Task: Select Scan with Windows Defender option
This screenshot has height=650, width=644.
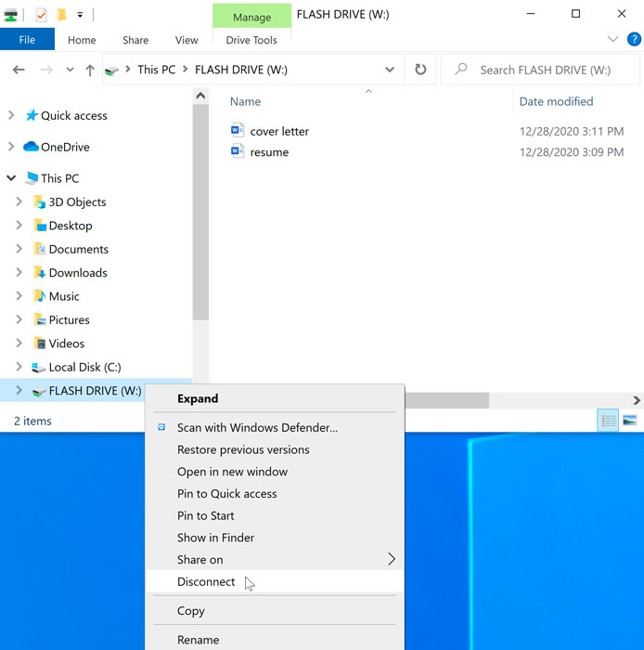Action: click(x=257, y=428)
